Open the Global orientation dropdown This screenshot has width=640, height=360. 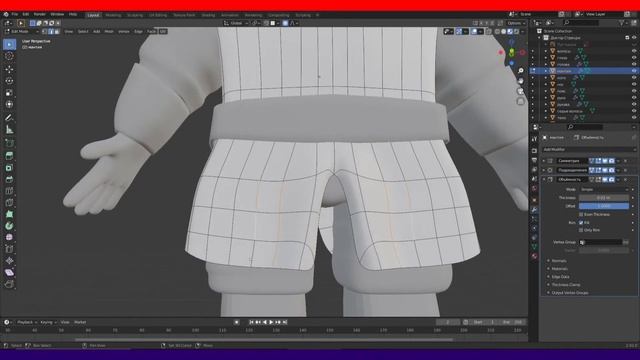236,23
